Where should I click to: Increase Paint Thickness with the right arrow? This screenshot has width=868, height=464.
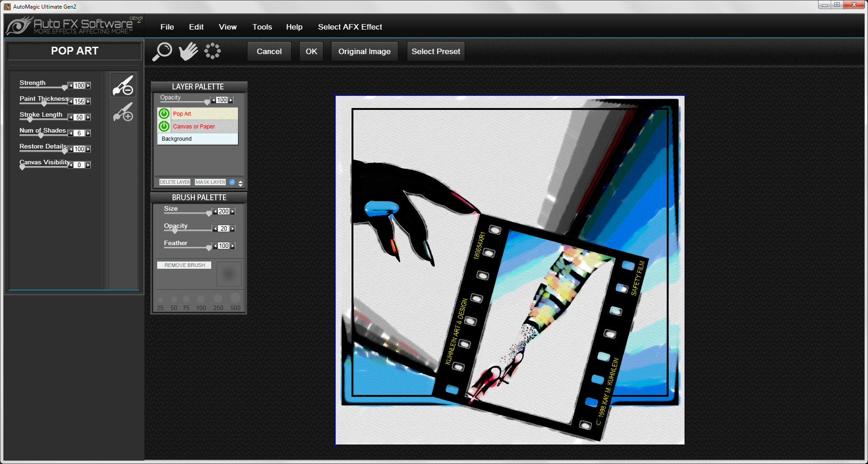coord(89,101)
